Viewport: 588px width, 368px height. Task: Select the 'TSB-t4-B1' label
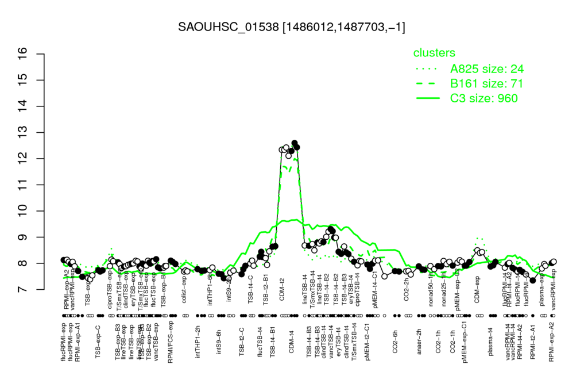273,341
